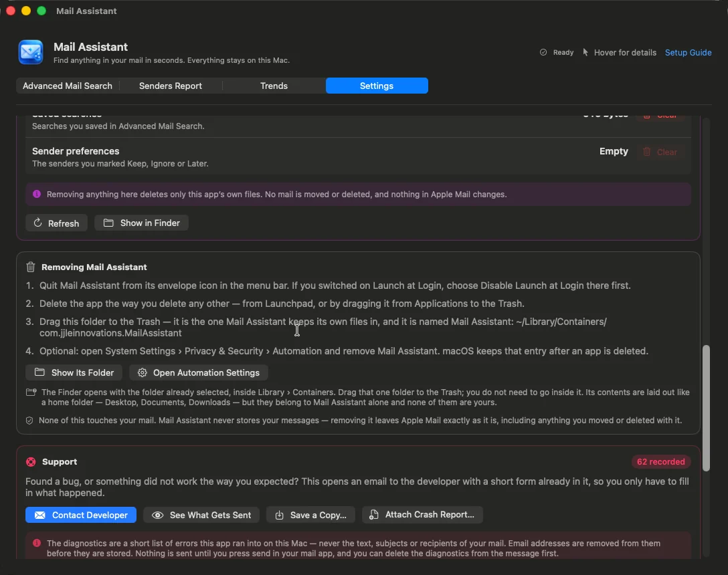Click the folder note icon beside Finder tip

[x=31, y=392]
